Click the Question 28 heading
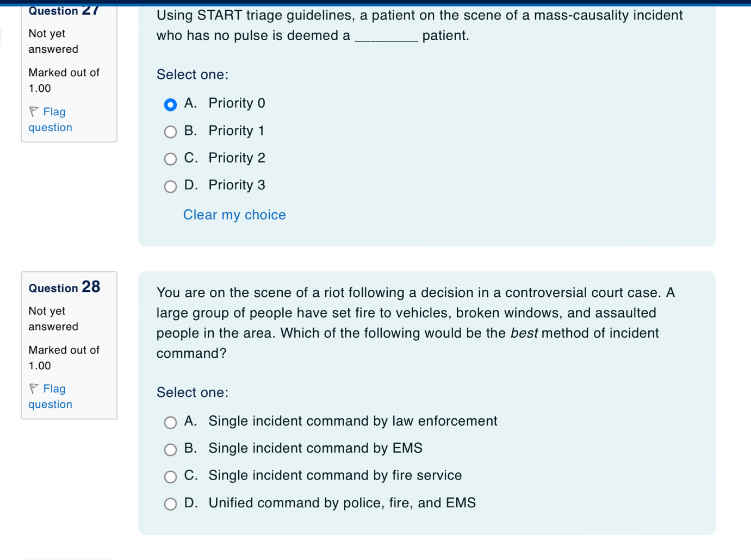 point(64,288)
